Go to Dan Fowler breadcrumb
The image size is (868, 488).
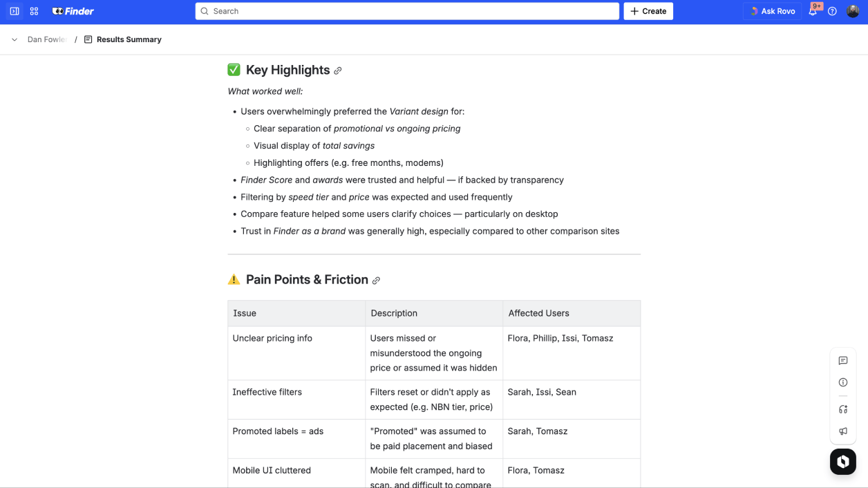(47, 39)
